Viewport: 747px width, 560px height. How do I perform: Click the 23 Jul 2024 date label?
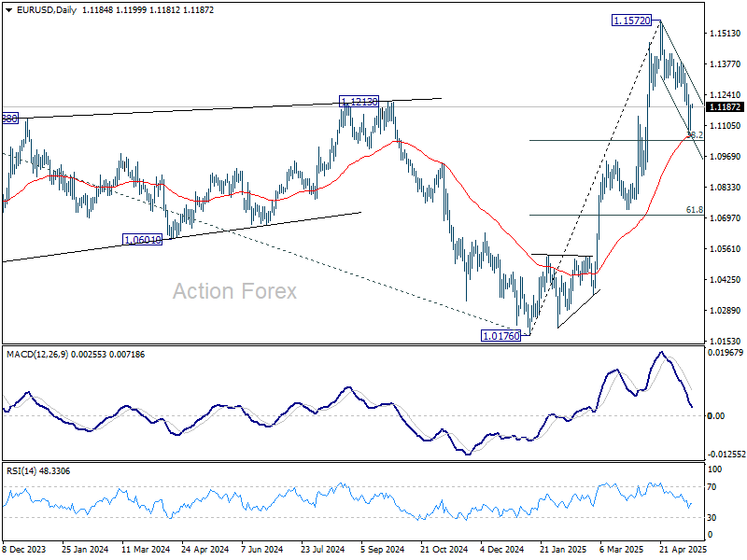[322, 549]
